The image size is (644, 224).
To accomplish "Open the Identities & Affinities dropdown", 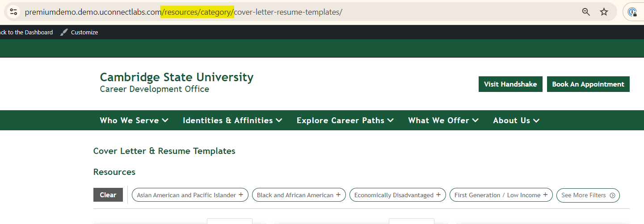I will click(232, 120).
